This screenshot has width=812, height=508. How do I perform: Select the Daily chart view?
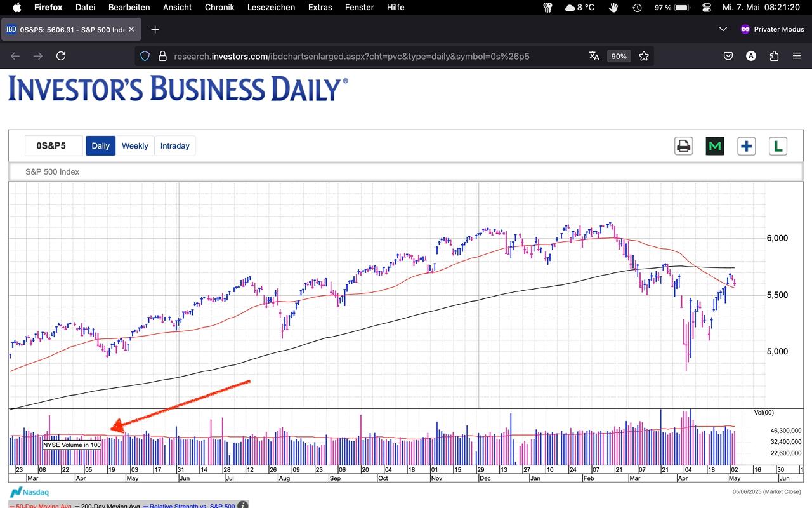[100, 145]
